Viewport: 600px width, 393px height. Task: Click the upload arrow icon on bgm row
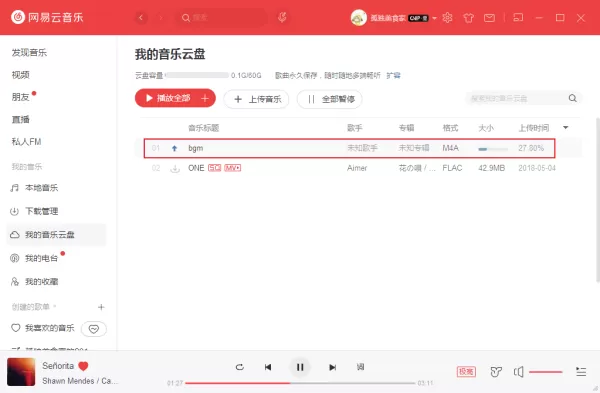(x=174, y=148)
